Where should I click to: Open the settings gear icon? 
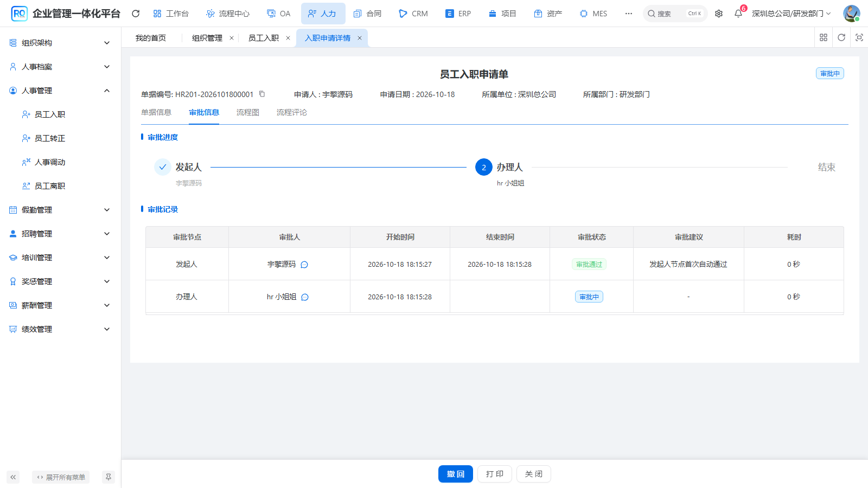click(719, 14)
